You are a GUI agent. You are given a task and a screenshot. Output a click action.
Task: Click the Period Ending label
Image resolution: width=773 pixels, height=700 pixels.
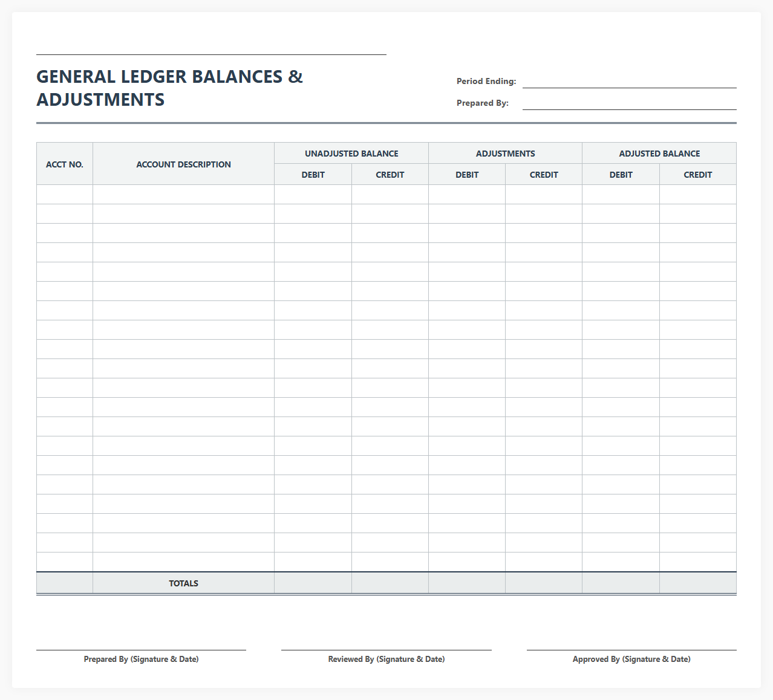pyautogui.click(x=486, y=81)
